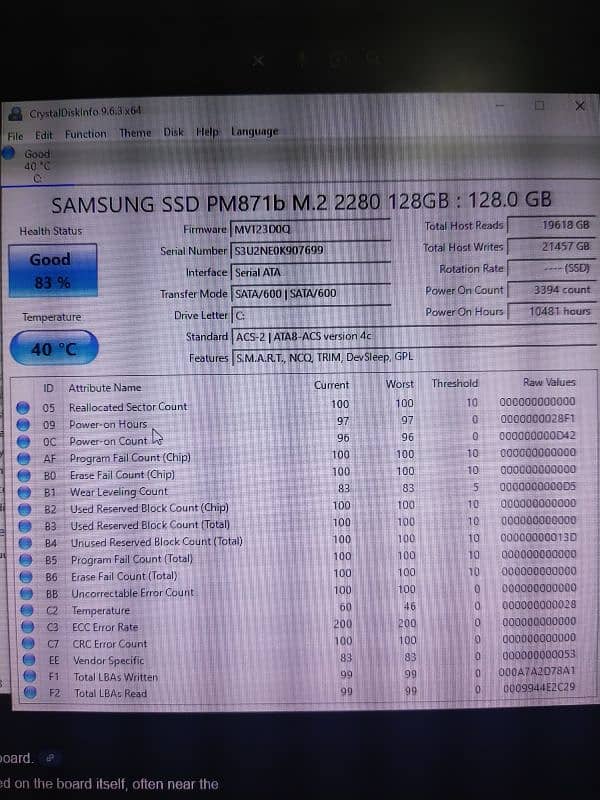
Task: Open the Language menu
Action: click(255, 132)
